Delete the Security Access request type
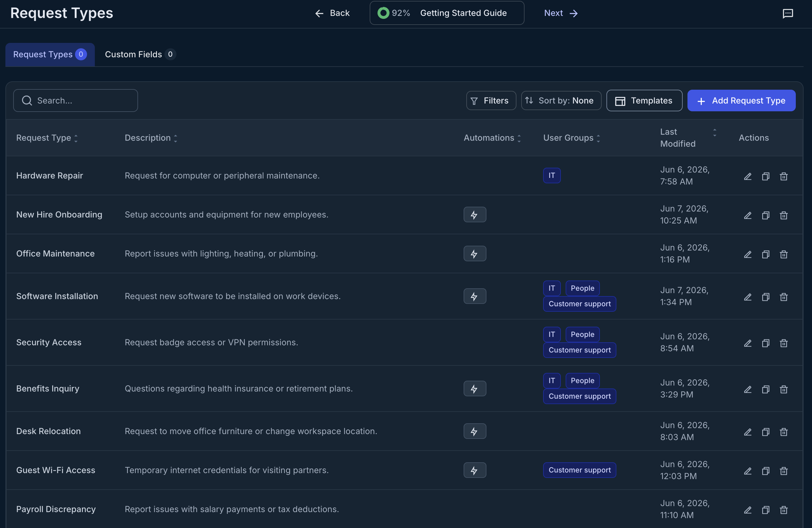The height and width of the screenshot is (528, 812). click(x=784, y=343)
